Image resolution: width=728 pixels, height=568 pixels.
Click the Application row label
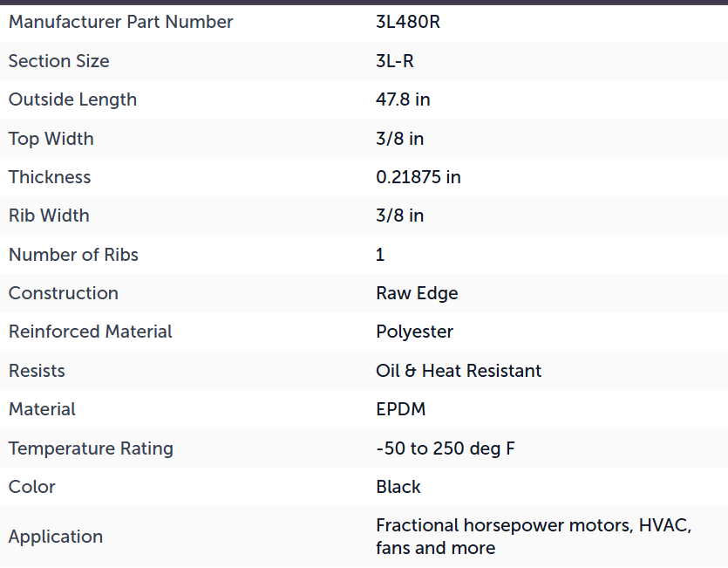pos(56,537)
